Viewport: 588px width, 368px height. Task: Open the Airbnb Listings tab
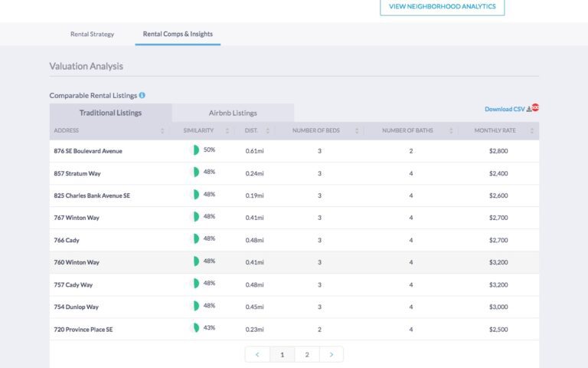(x=233, y=113)
